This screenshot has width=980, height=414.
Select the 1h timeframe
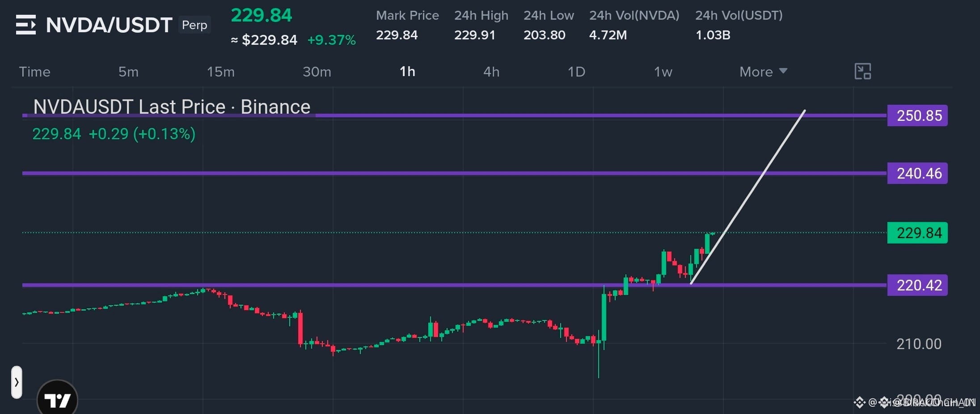click(407, 72)
